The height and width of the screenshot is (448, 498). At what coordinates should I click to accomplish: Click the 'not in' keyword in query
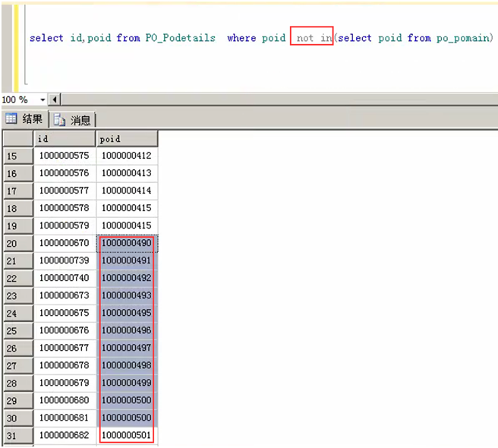pyautogui.click(x=314, y=38)
